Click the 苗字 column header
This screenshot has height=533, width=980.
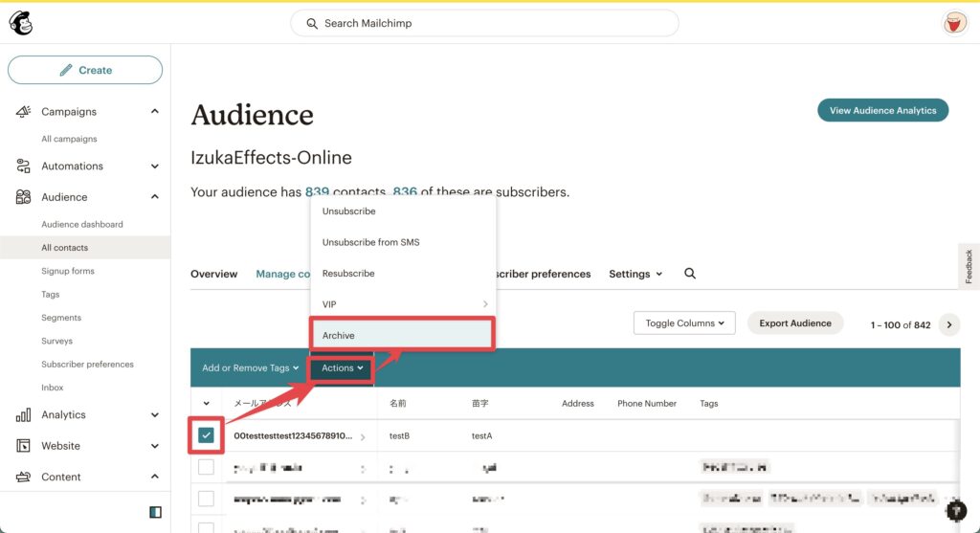[480, 404]
